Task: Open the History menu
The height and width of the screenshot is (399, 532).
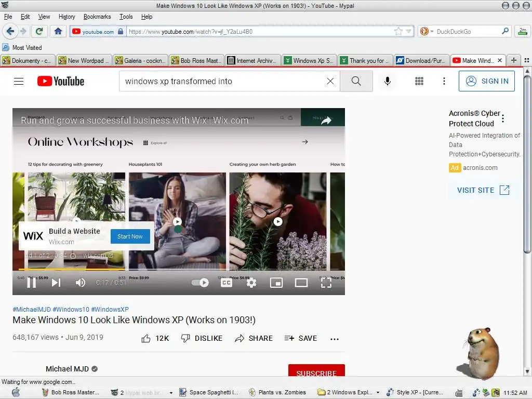Action: (67, 17)
